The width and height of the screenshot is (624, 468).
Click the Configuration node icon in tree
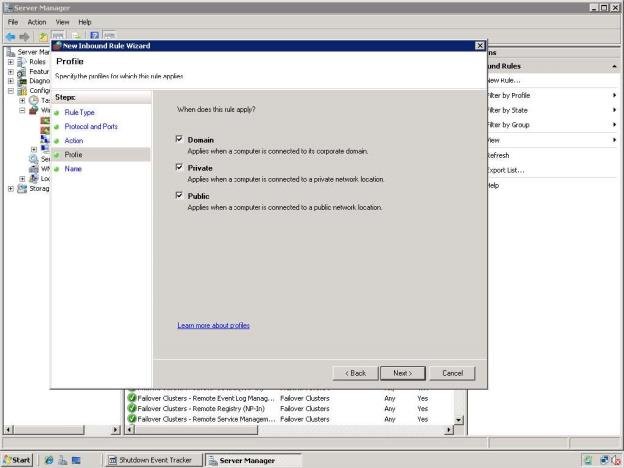coord(22,91)
